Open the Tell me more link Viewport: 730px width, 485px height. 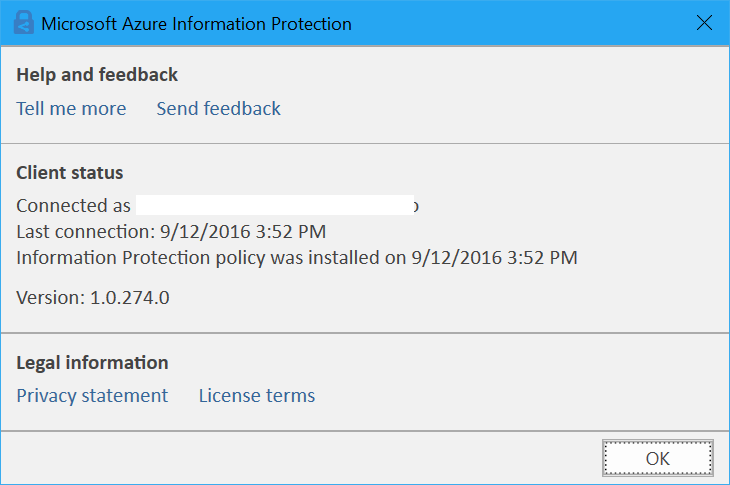click(x=71, y=108)
